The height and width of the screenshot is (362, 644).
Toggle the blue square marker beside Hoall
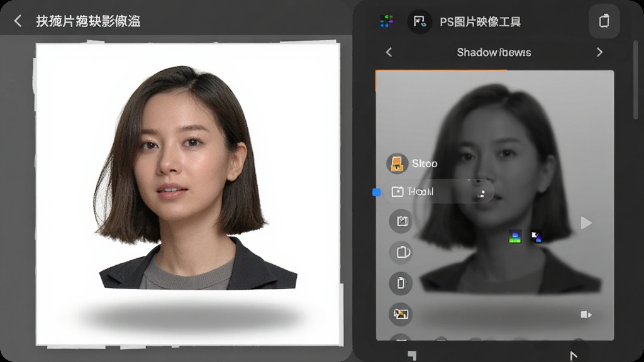click(x=376, y=192)
